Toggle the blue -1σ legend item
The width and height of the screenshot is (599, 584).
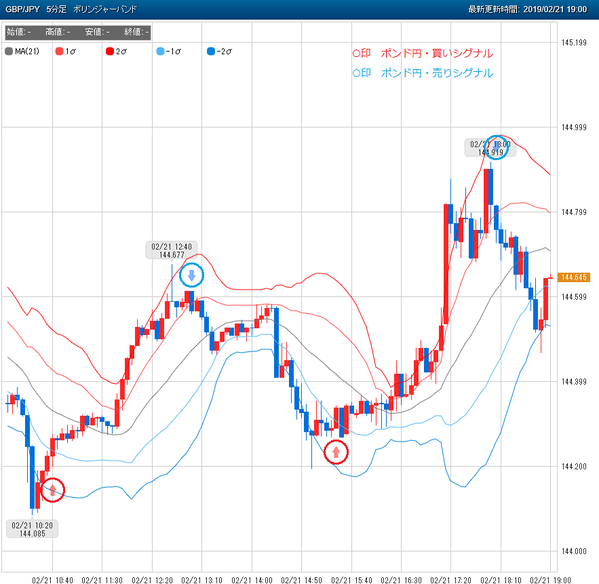point(168,51)
